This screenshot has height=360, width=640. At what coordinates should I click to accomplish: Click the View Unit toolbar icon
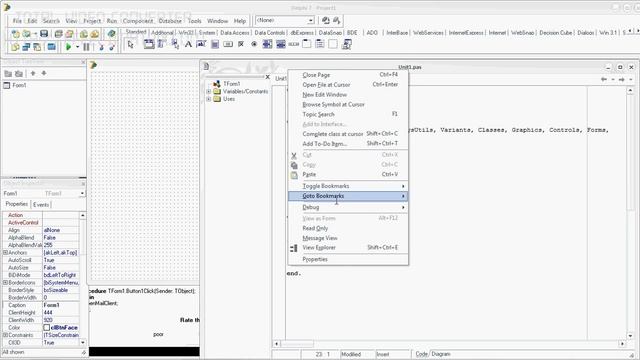[16, 47]
